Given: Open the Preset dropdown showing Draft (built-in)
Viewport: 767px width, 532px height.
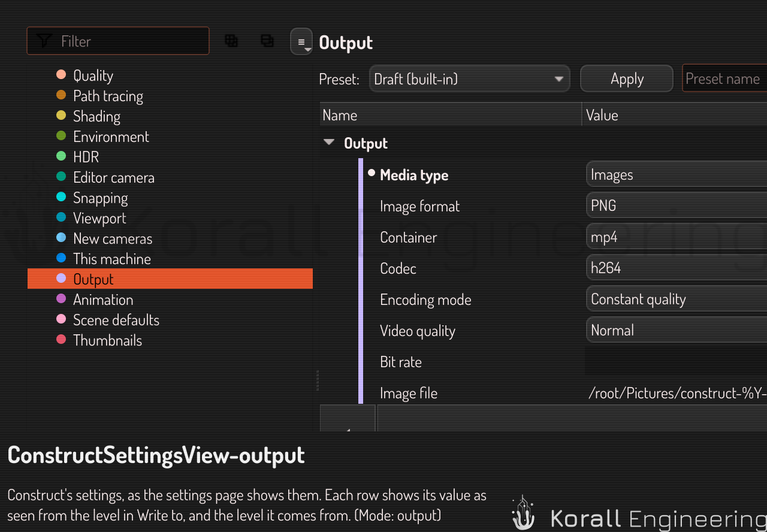Looking at the screenshot, I should [x=469, y=78].
